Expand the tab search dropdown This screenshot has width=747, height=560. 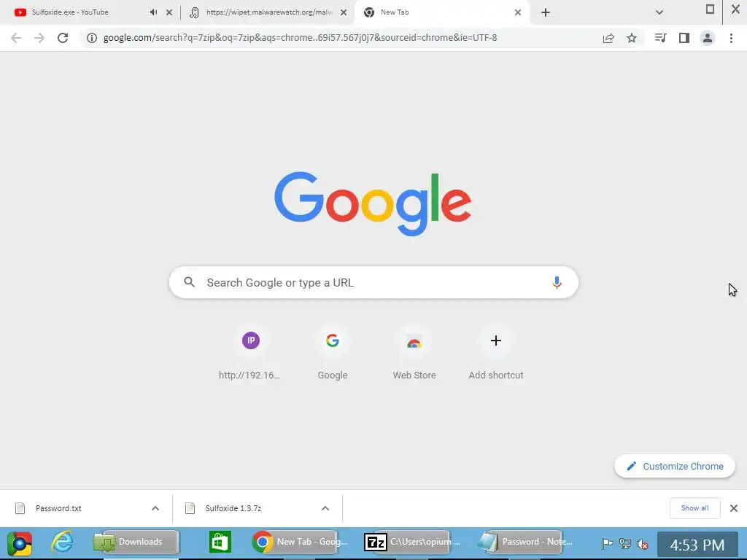659,12
